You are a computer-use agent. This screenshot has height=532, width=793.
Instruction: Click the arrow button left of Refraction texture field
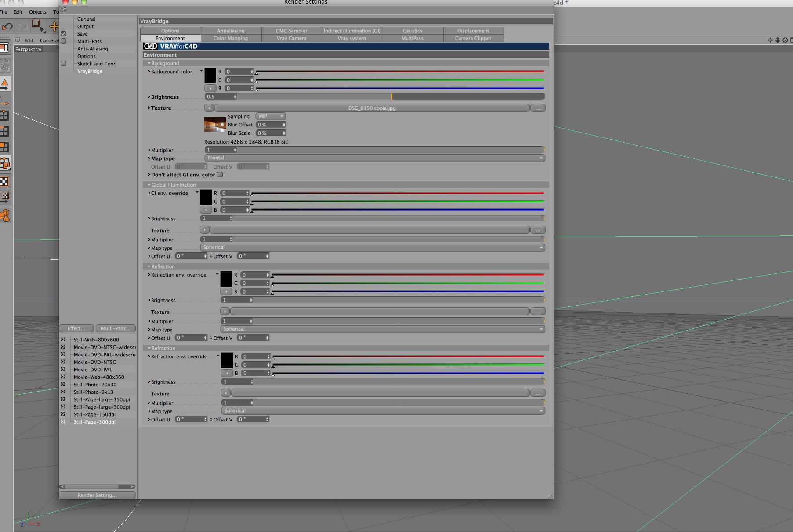(226, 393)
